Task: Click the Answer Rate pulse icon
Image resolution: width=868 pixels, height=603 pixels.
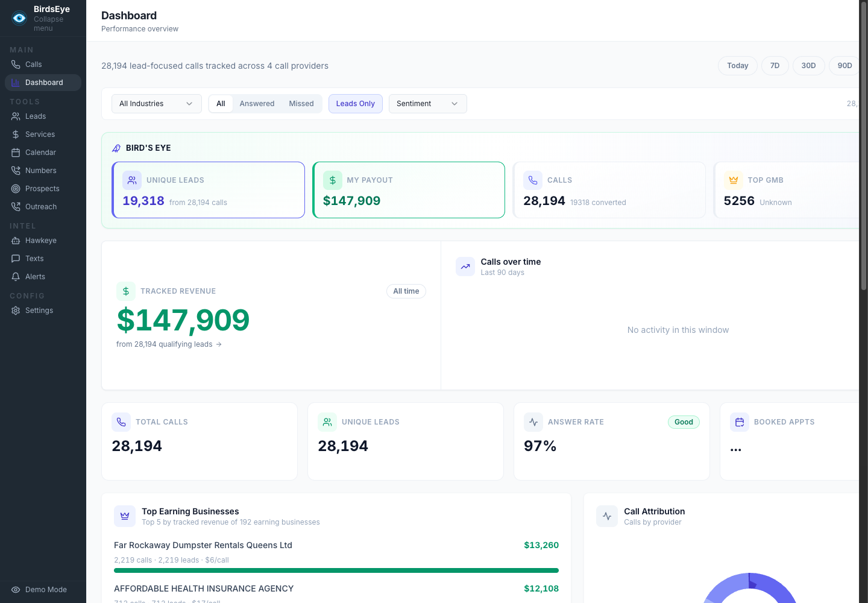Action: point(533,422)
